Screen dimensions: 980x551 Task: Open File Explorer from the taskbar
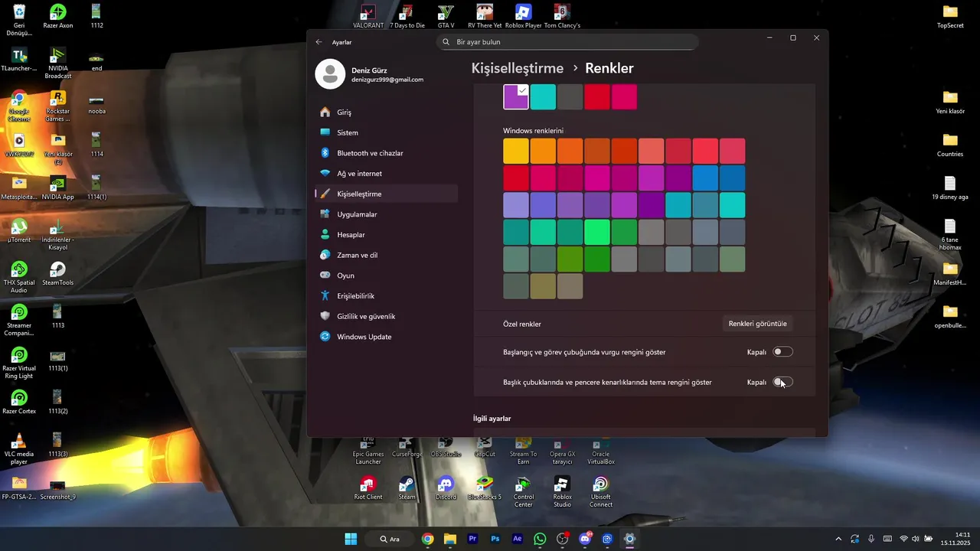click(x=450, y=539)
